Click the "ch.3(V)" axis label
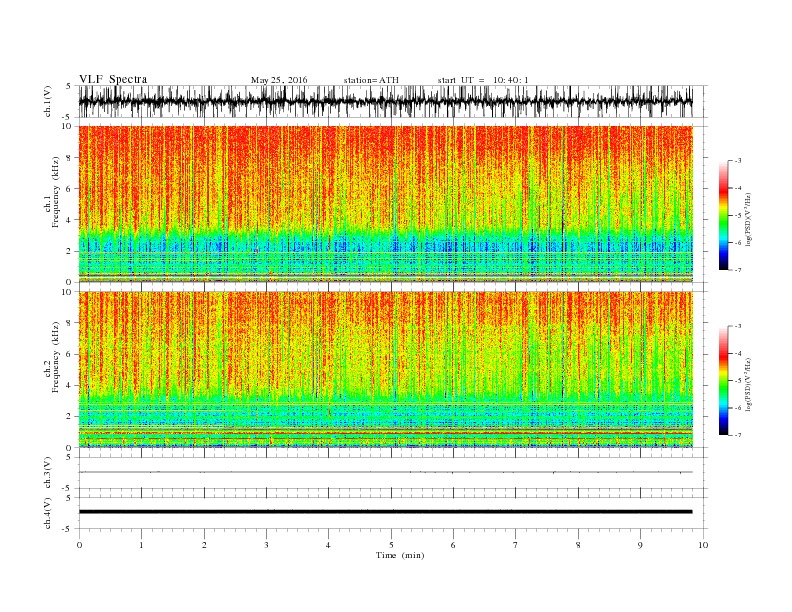The width and height of the screenshot is (792, 612). click(48, 473)
